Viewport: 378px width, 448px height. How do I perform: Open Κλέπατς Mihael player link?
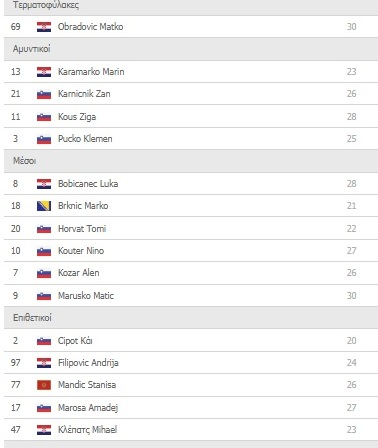coord(87,430)
